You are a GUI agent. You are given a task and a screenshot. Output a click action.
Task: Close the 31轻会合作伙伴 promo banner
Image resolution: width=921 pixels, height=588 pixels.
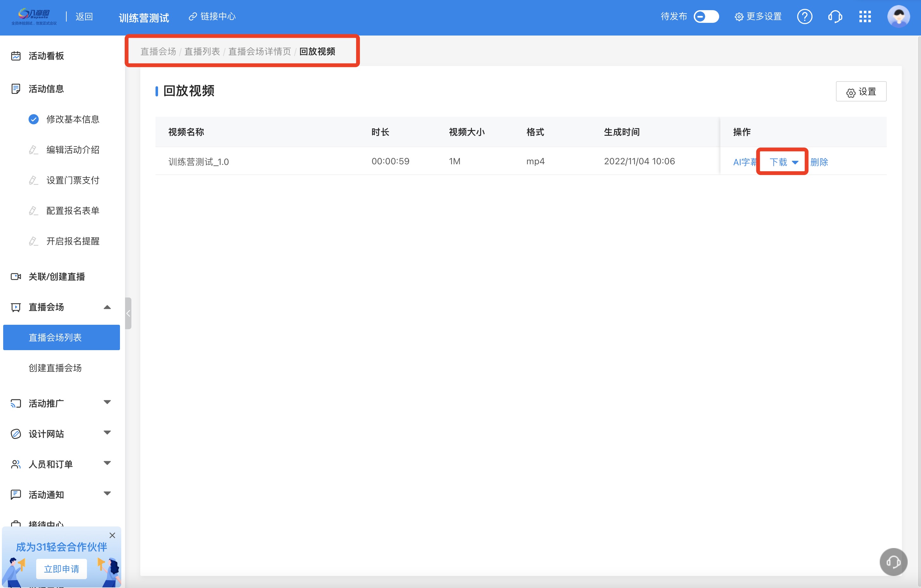click(x=112, y=535)
